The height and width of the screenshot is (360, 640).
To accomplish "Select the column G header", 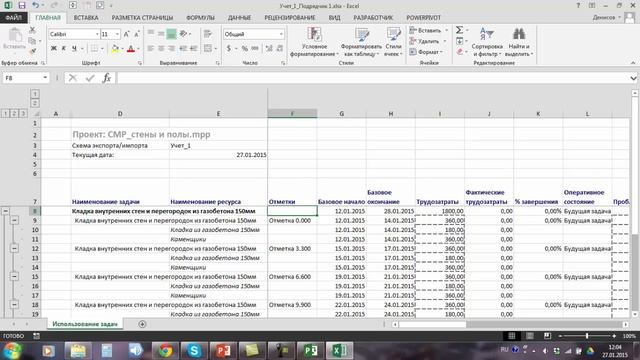I will pos(341,114).
